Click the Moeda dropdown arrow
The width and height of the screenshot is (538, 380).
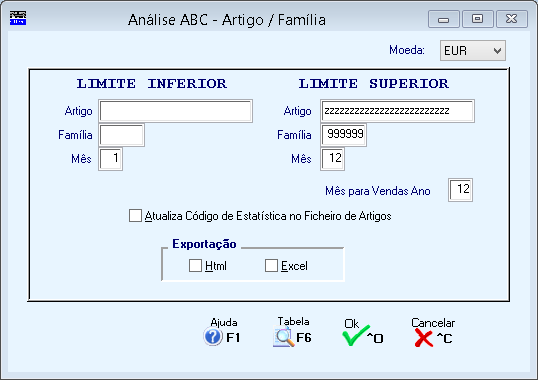coord(497,51)
